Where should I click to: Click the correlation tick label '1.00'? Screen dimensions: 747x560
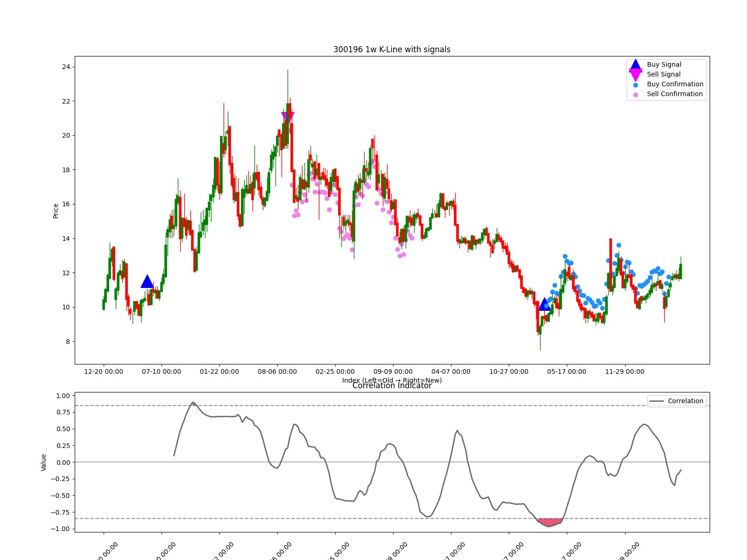(x=63, y=396)
